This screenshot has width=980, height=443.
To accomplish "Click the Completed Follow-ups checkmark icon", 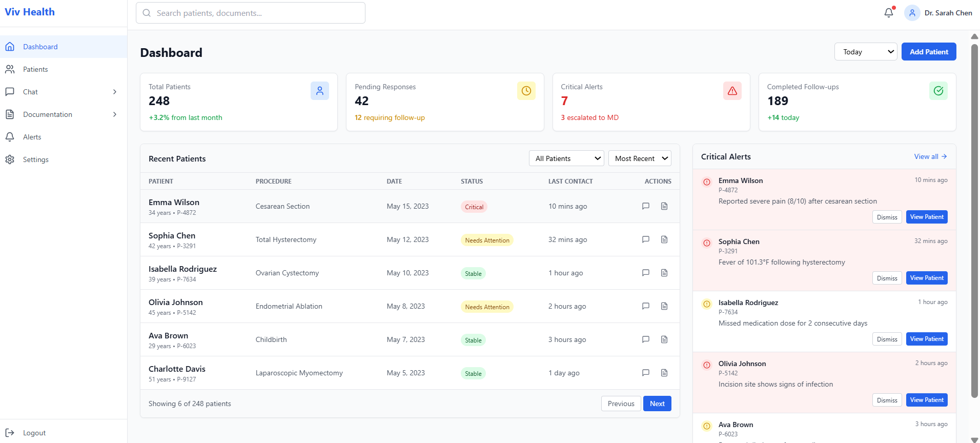I will [x=938, y=91].
